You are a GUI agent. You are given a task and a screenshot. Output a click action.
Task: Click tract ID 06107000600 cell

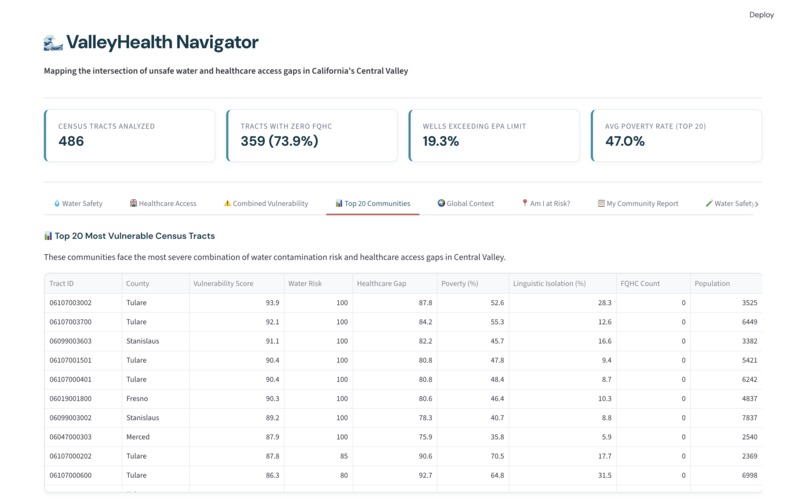click(83, 476)
